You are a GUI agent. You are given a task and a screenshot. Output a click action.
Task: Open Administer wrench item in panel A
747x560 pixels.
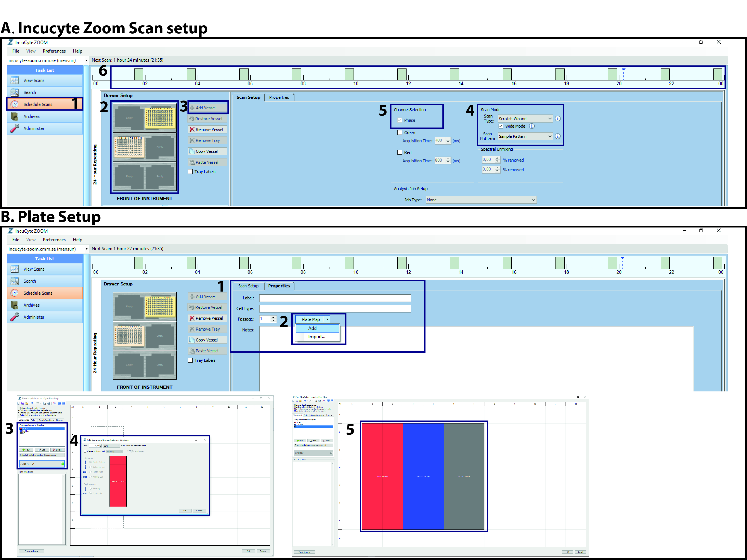pyautogui.click(x=44, y=128)
